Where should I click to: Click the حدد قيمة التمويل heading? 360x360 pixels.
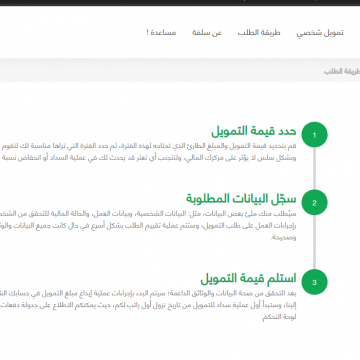[254, 131]
